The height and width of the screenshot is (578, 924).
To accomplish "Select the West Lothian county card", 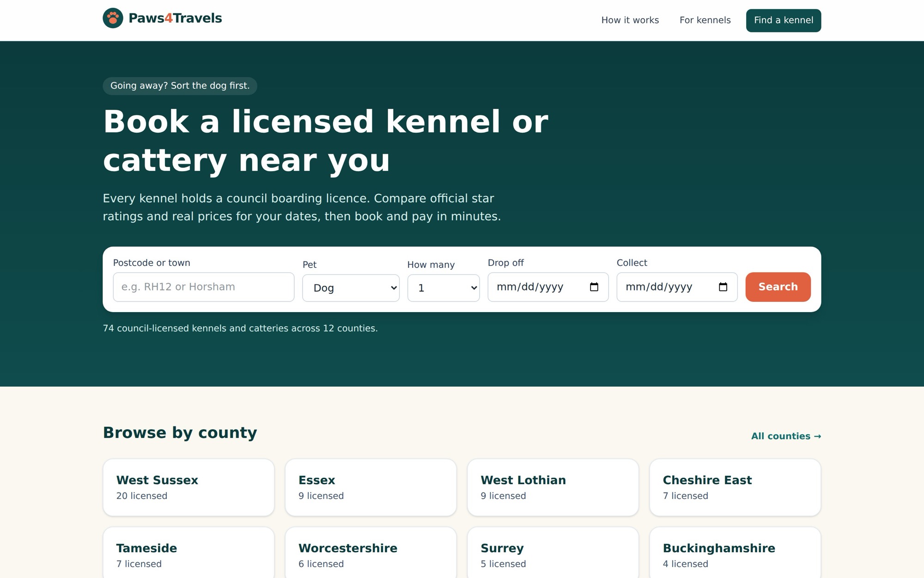I will (x=553, y=487).
